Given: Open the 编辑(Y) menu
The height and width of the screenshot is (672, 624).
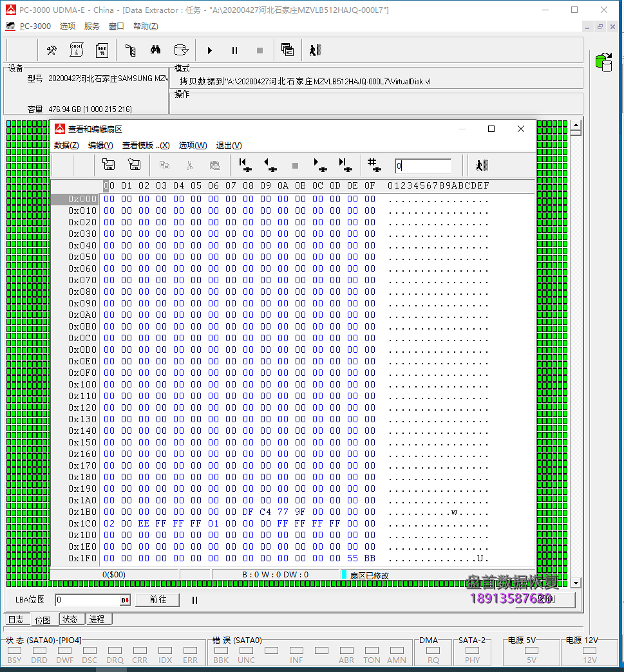Looking at the screenshot, I should click(x=100, y=145).
